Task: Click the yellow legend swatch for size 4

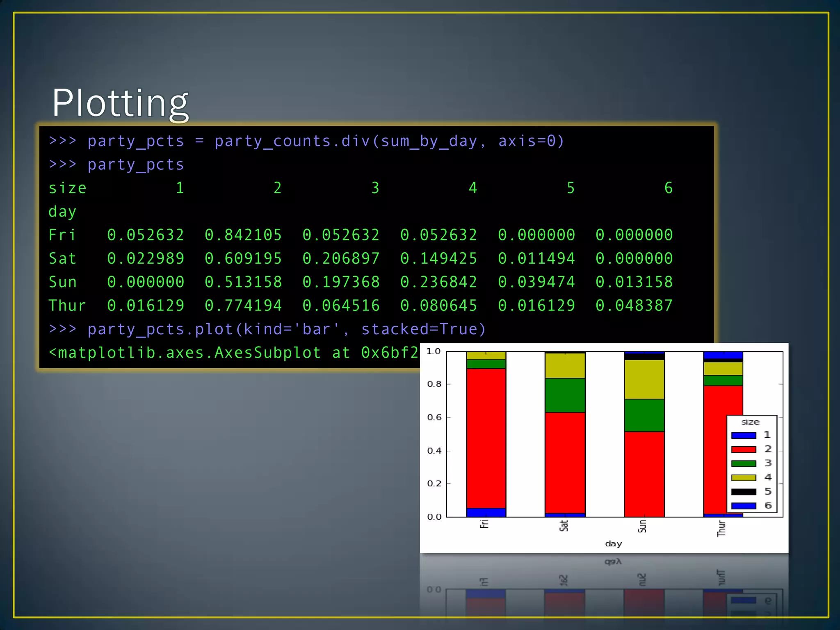Action: (x=743, y=477)
